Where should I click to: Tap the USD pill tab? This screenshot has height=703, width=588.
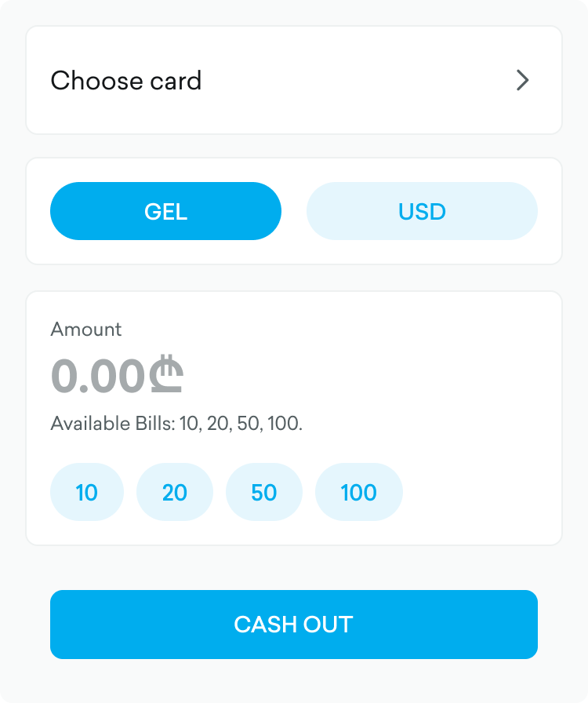[422, 211]
